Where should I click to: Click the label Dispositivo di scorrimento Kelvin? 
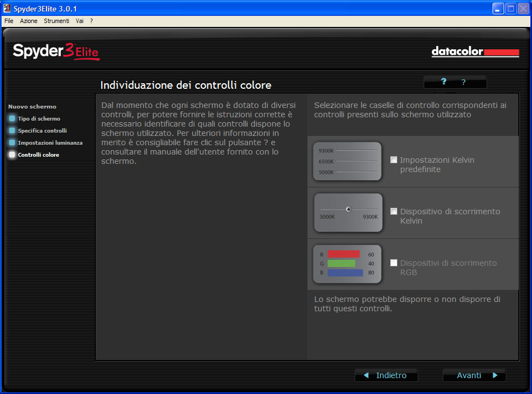450,216
